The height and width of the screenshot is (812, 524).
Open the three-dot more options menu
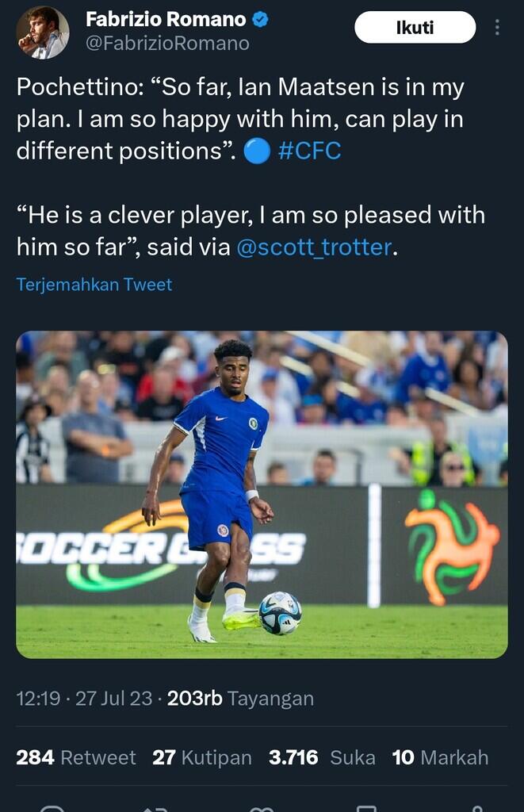(x=497, y=28)
